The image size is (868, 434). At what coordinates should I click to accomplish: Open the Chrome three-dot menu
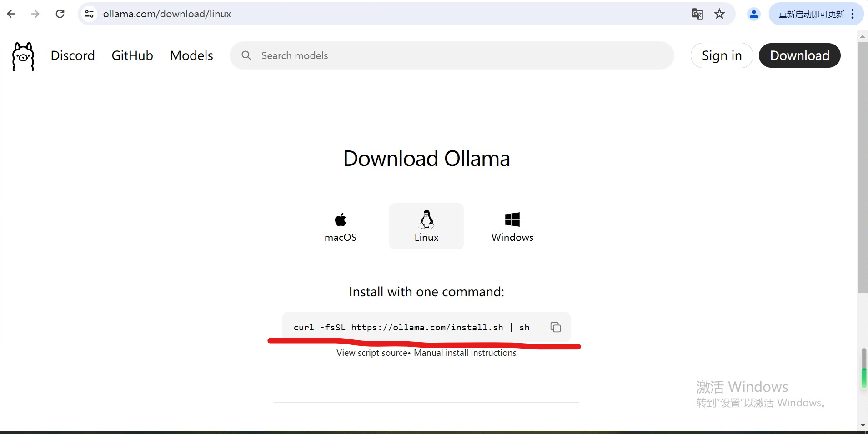click(x=853, y=14)
